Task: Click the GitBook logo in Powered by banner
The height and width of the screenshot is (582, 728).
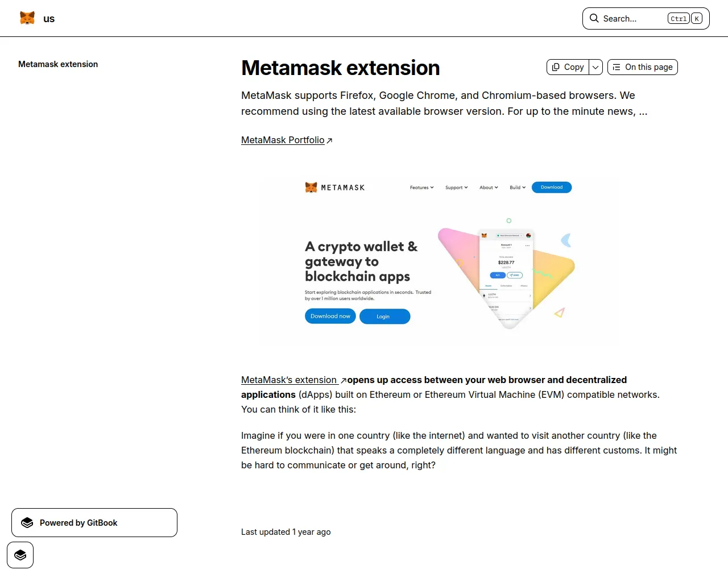Action: click(27, 523)
